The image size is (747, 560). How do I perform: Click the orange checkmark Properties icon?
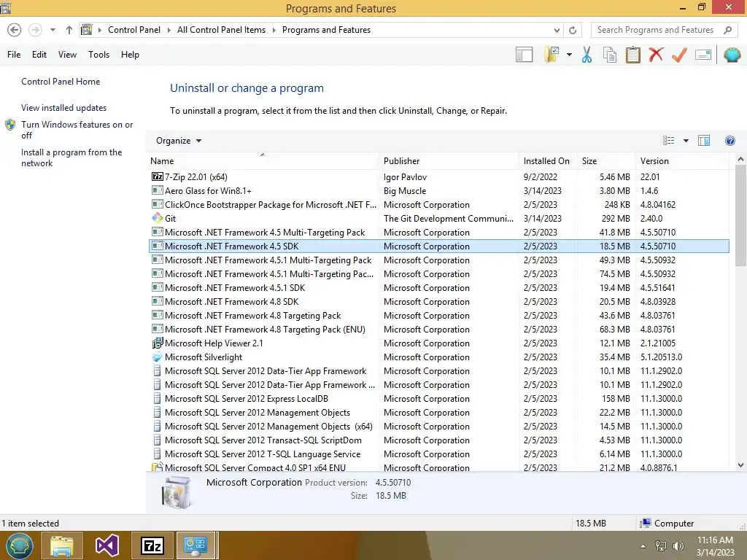(679, 55)
